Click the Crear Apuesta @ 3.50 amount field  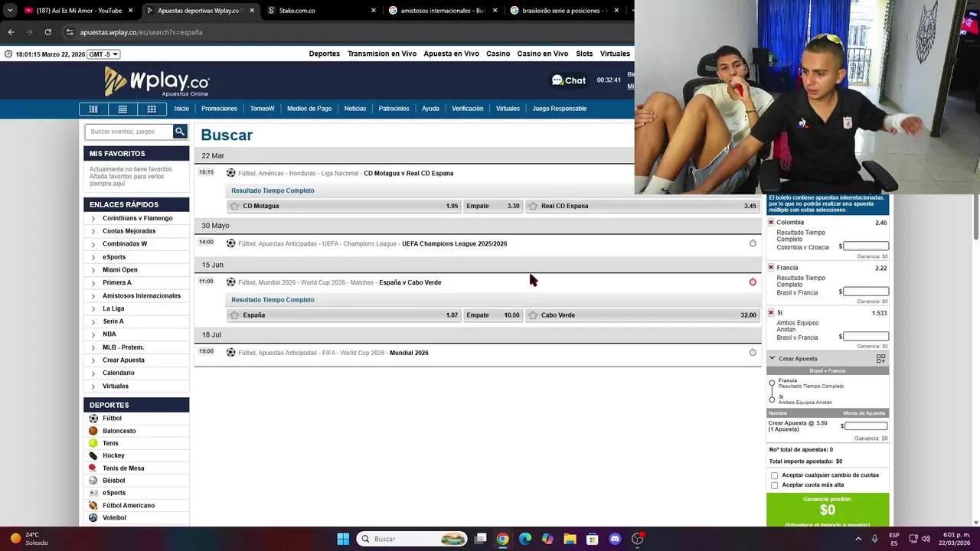[866, 426]
